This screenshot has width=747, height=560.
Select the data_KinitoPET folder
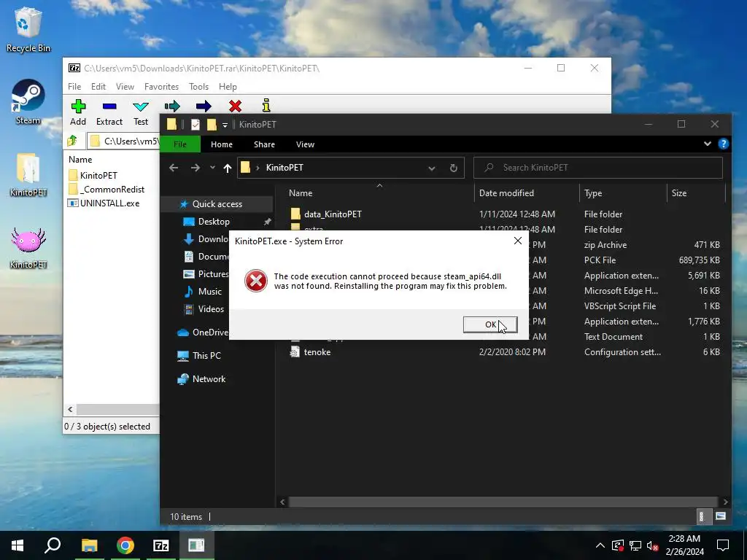coord(333,214)
